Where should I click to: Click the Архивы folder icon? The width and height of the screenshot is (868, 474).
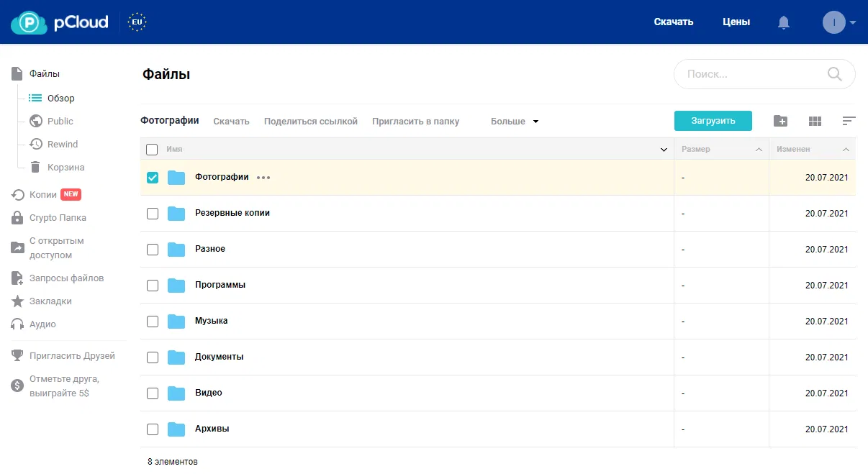tap(176, 429)
